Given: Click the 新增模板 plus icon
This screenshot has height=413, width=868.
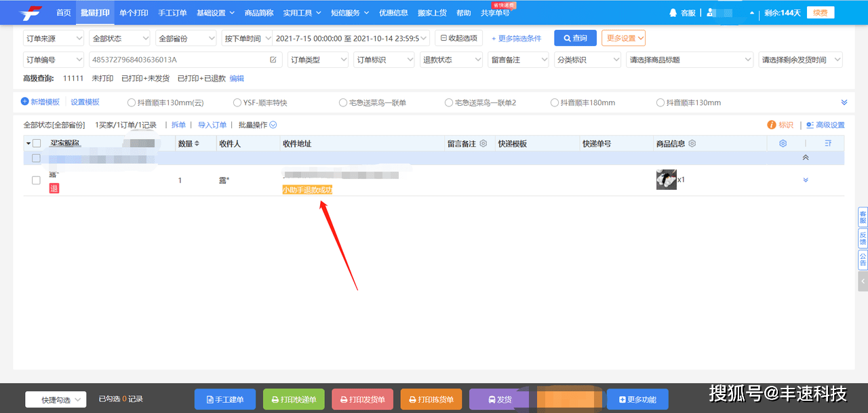Looking at the screenshot, I should 25,102.
